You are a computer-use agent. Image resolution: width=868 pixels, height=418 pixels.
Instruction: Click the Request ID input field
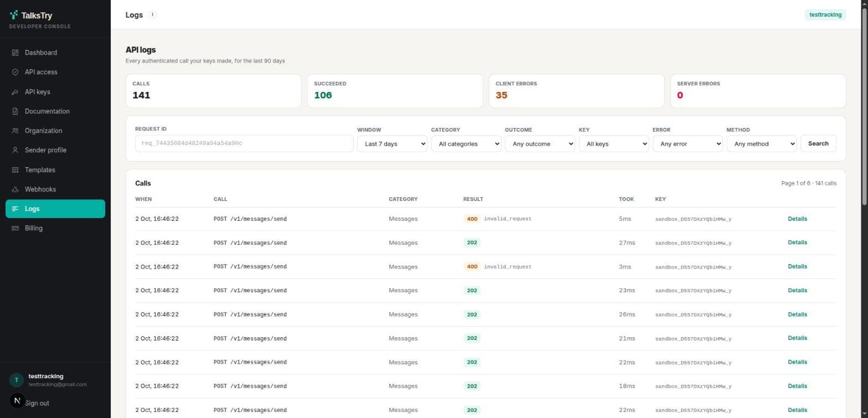244,143
